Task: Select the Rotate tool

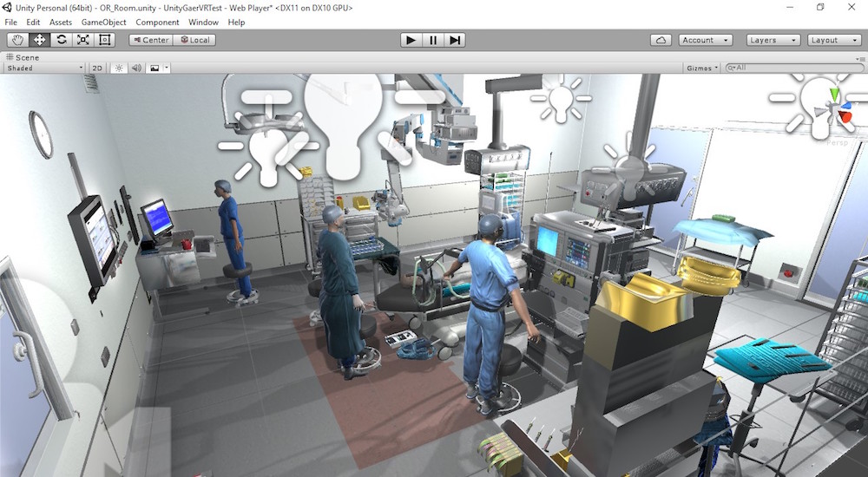Action: [x=61, y=40]
